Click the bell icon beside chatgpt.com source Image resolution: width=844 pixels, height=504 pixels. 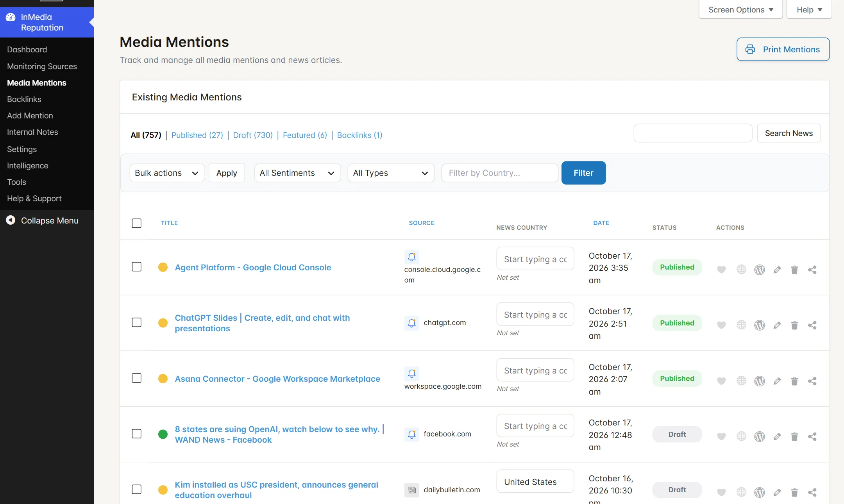pyautogui.click(x=412, y=323)
